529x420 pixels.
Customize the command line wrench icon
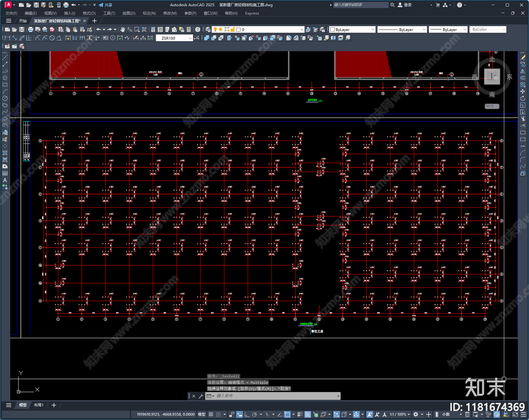pyautogui.click(x=201, y=396)
